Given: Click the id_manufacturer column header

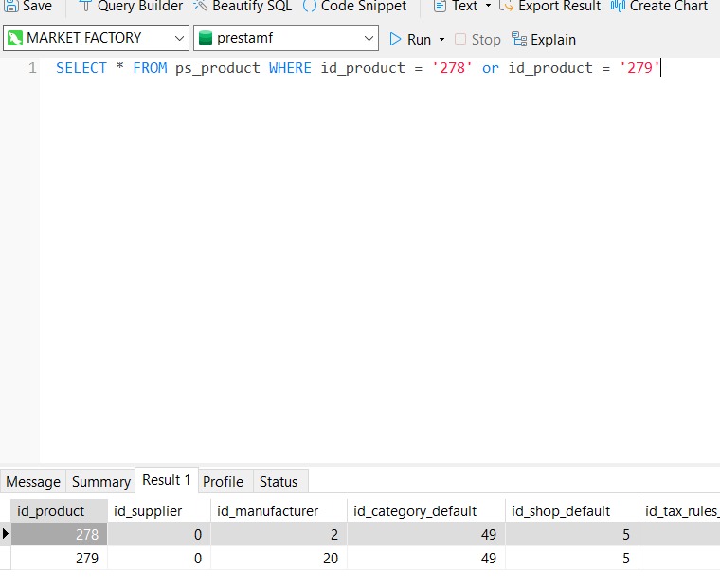Looking at the screenshot, I should 268,511.
